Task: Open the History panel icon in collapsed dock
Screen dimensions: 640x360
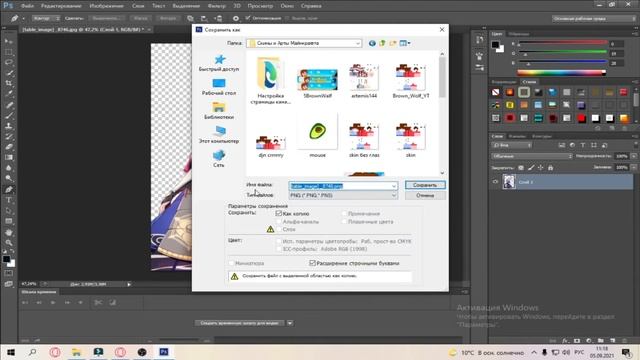Action: [480, 40]
